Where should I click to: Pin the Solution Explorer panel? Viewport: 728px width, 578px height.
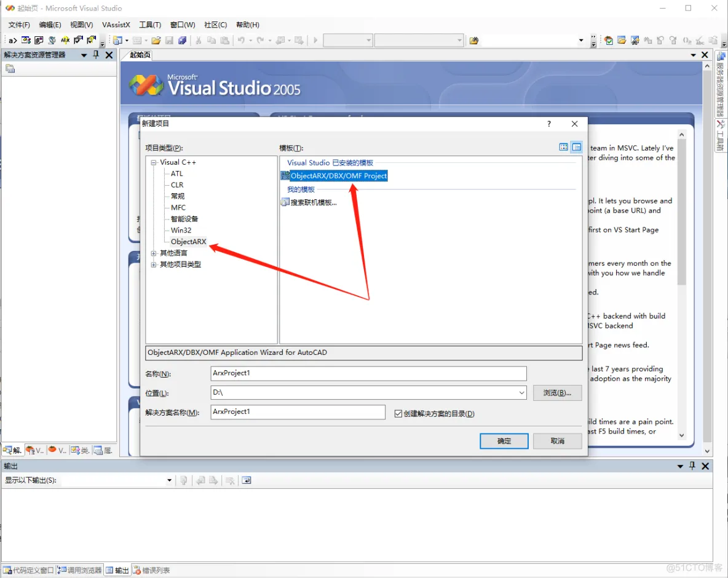click(x=96, y=55)
